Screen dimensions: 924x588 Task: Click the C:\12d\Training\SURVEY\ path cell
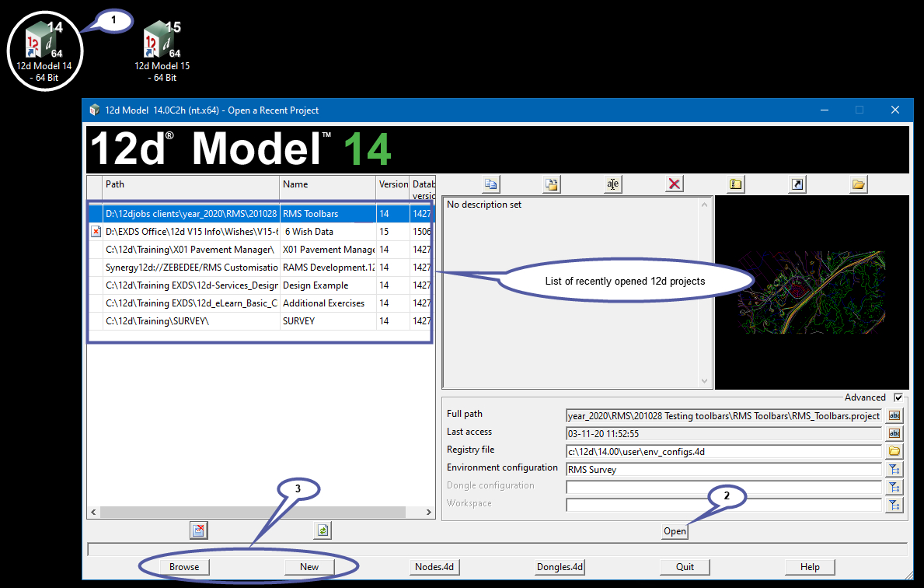pos(191,321)
